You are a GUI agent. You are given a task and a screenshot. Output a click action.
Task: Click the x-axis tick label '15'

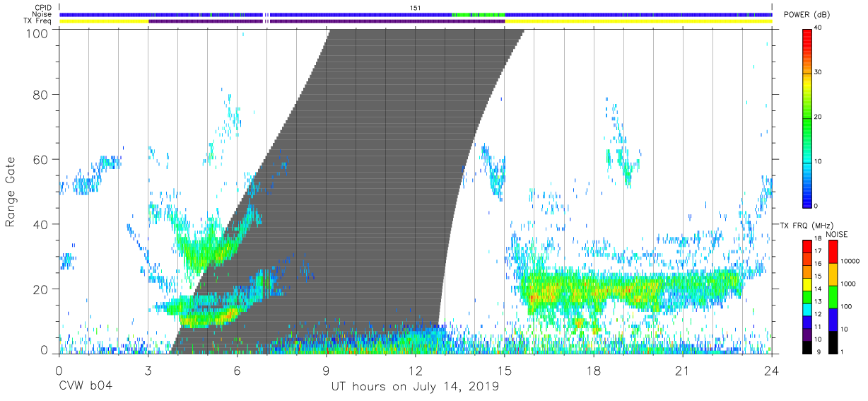(504, 371)
